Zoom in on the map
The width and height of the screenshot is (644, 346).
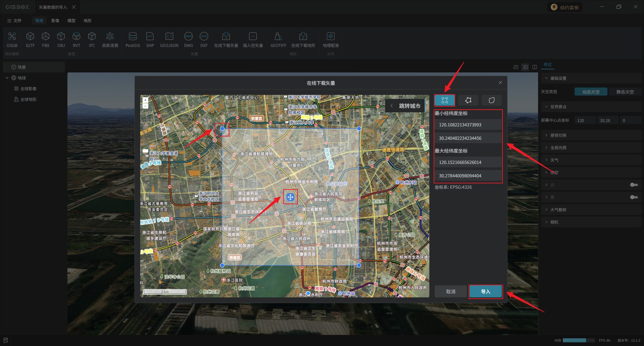tap(145, 100)
